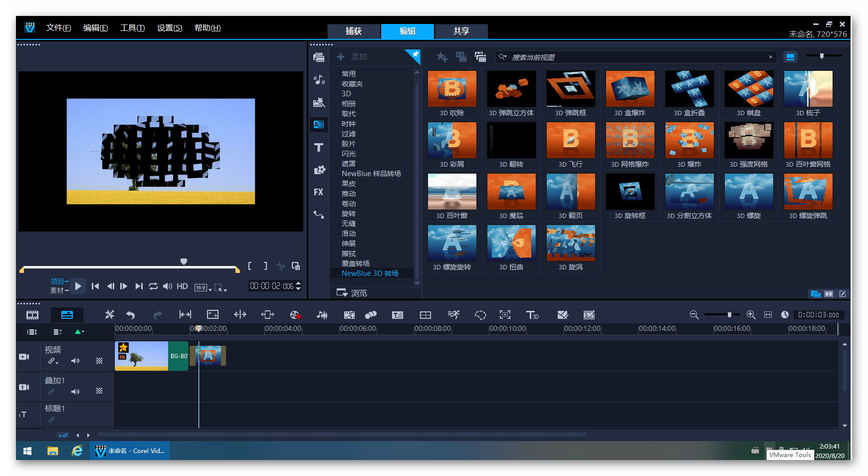
Task: Select 项目 (Project) playback mode
Action: (57, 281)
